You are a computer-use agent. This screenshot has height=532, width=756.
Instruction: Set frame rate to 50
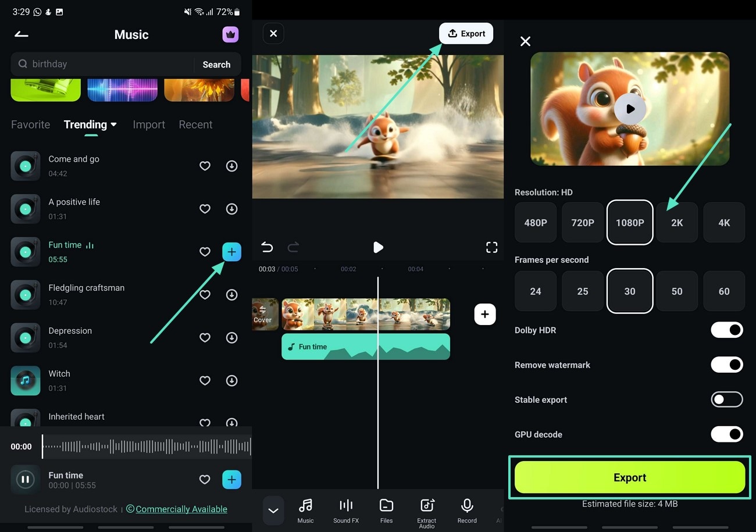[x=677, y=291]
